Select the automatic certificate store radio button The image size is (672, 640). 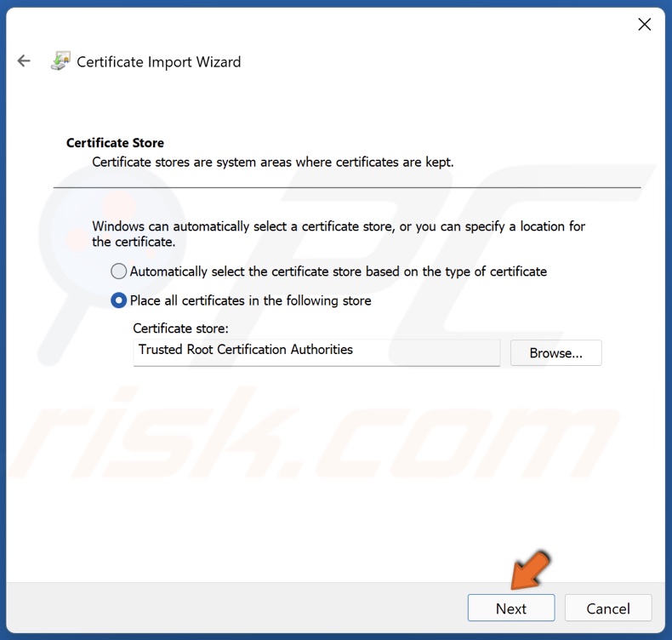[119, 271]
